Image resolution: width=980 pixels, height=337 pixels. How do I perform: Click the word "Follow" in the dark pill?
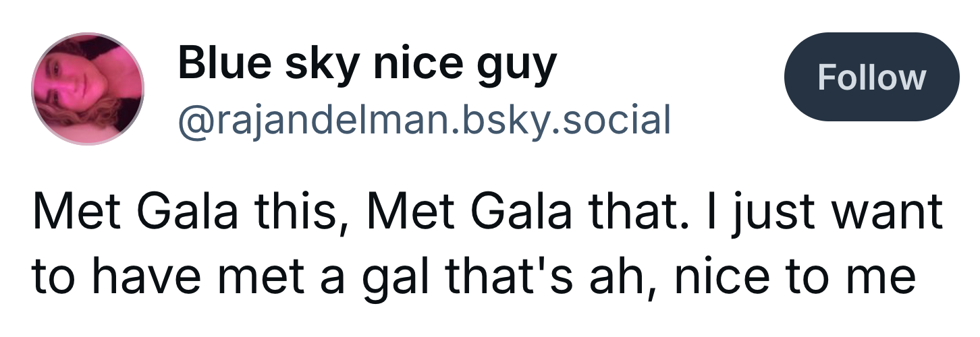tap(871, 78)
